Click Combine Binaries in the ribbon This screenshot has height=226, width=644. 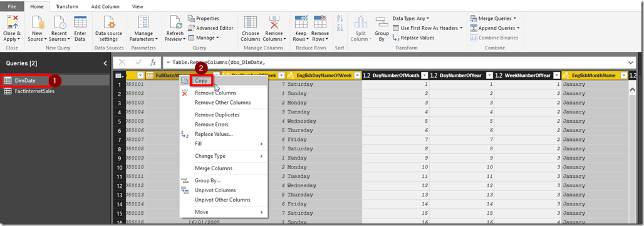coord(494,38)
